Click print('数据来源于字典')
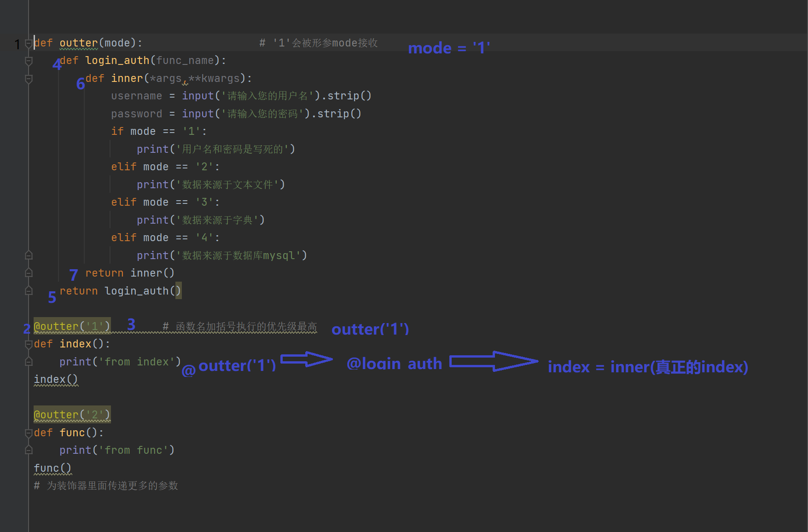Viewport: 808px width, 532px height. [x=201, y=220]
